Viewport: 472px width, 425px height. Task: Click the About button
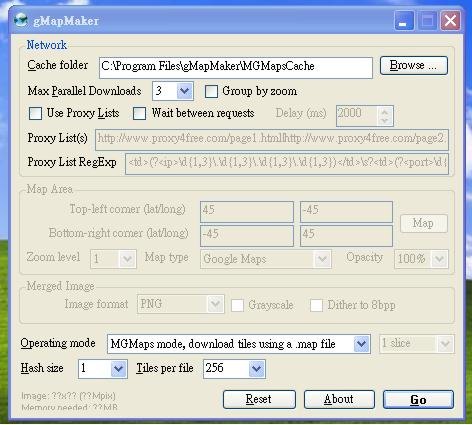point(339,399)
